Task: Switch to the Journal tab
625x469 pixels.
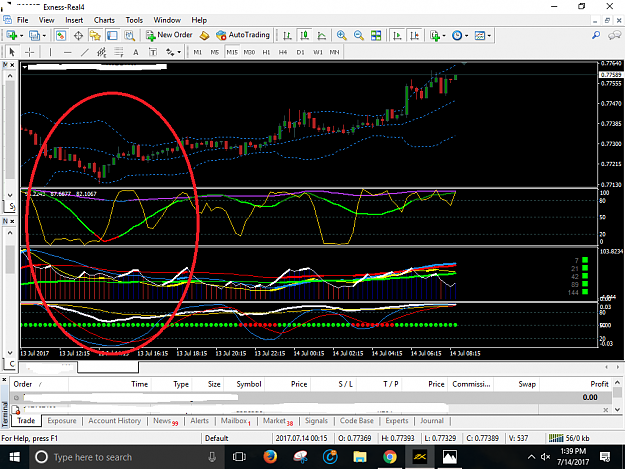Action: pos(432,421)
